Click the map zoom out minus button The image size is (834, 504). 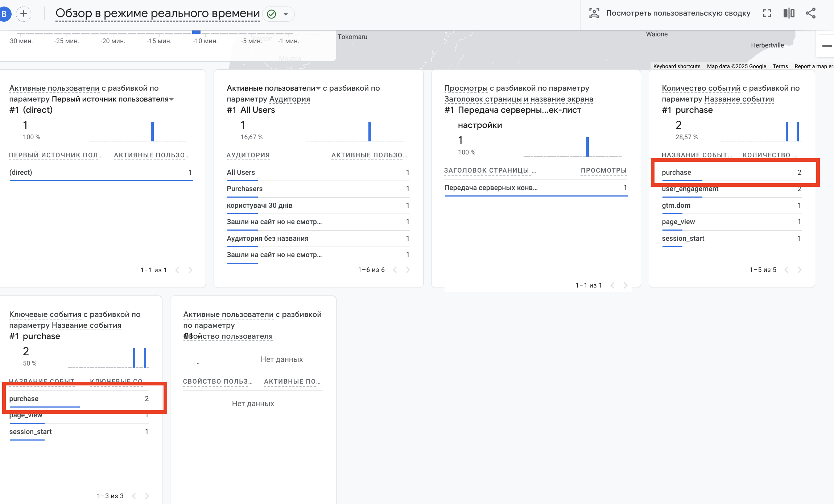click(x=827, y=46)
